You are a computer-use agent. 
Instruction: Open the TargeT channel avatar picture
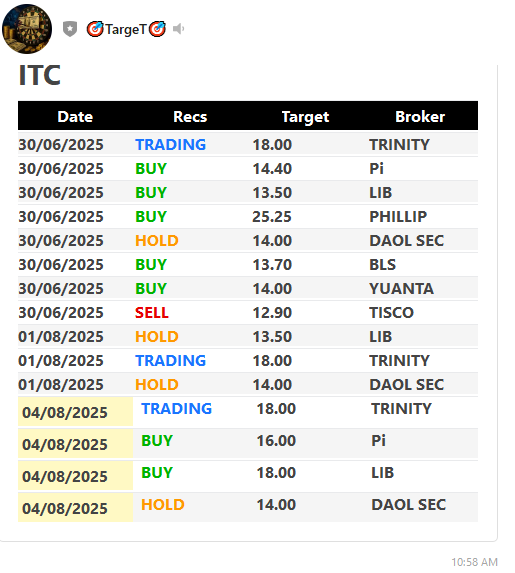coord(27,29)
